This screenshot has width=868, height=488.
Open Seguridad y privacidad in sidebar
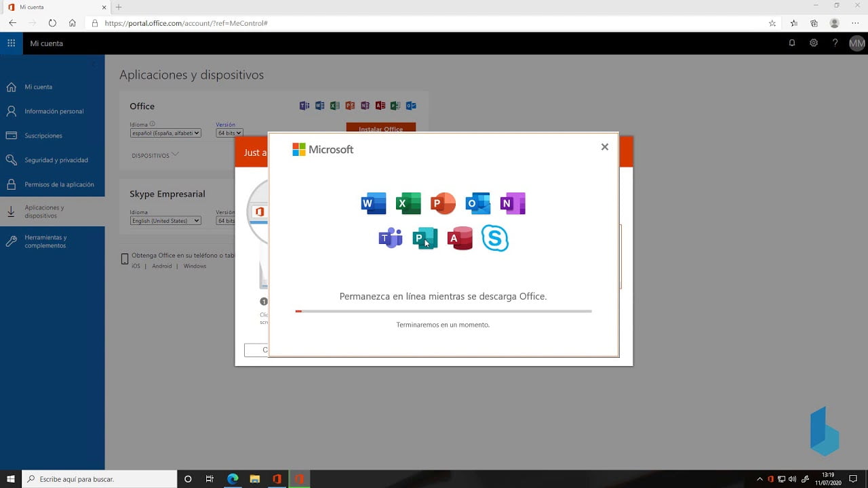click(52, 160)
